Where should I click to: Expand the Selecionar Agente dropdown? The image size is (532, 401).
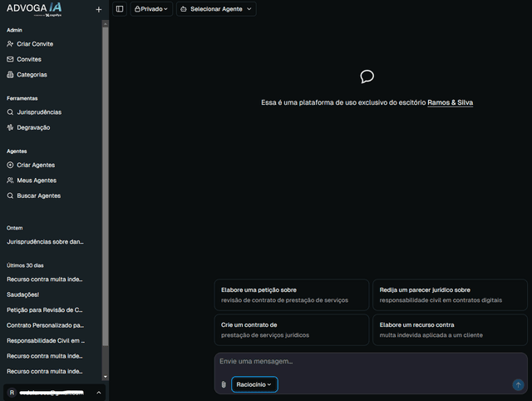coord(216,9)
